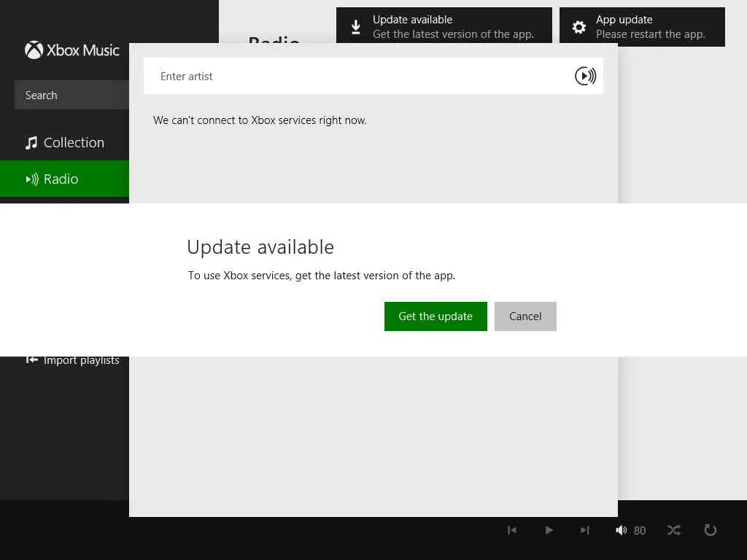
Task: Click the Xbox Music title text
Action: click(x=83, y=50)
